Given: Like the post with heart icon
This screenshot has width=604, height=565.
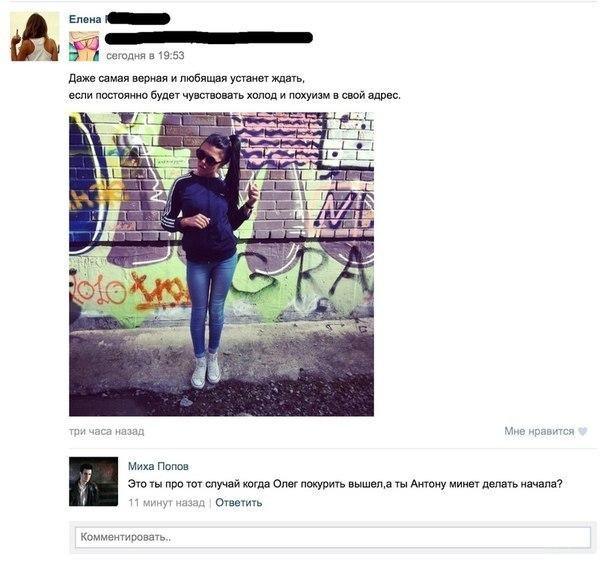Looking at the screenshot, I should click(582, 431).
